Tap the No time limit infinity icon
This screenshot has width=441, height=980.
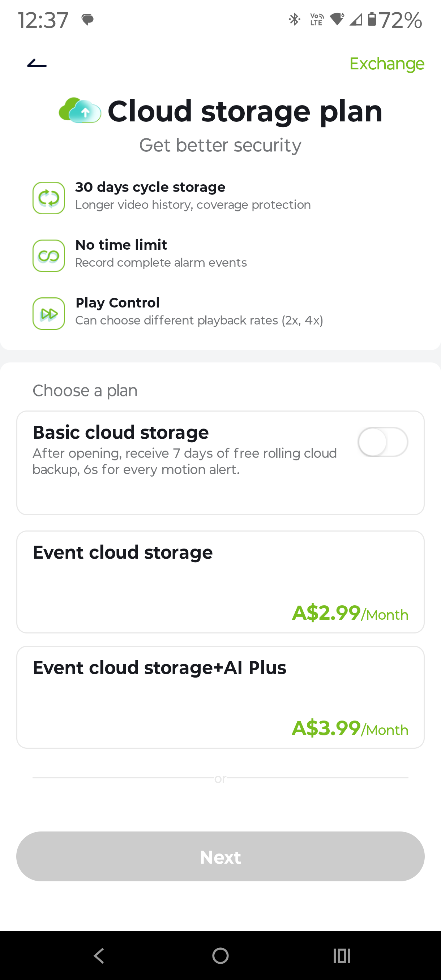[49, 255]
